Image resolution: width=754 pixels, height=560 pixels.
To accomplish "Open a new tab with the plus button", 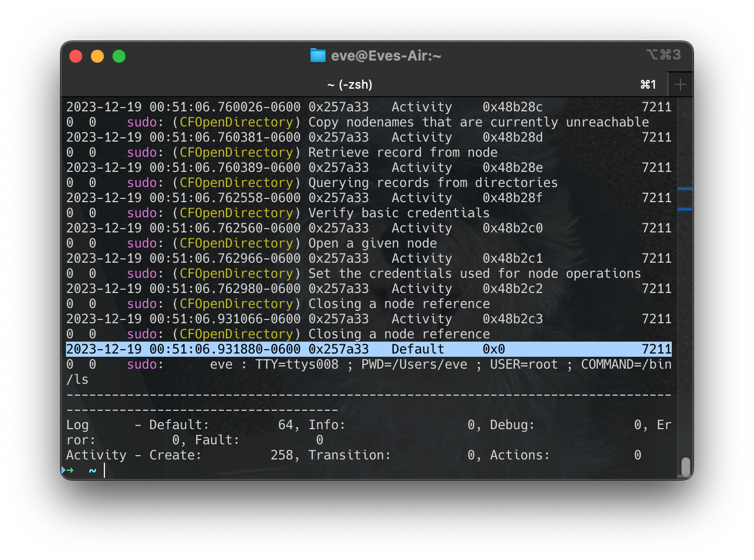I will [x=680, y=84].
